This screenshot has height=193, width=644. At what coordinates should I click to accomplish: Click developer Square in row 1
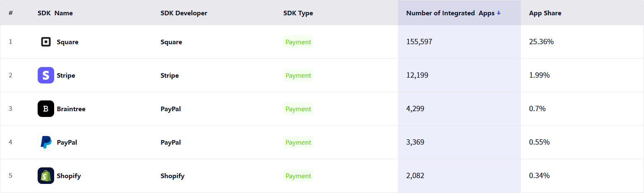click(171, 42)
